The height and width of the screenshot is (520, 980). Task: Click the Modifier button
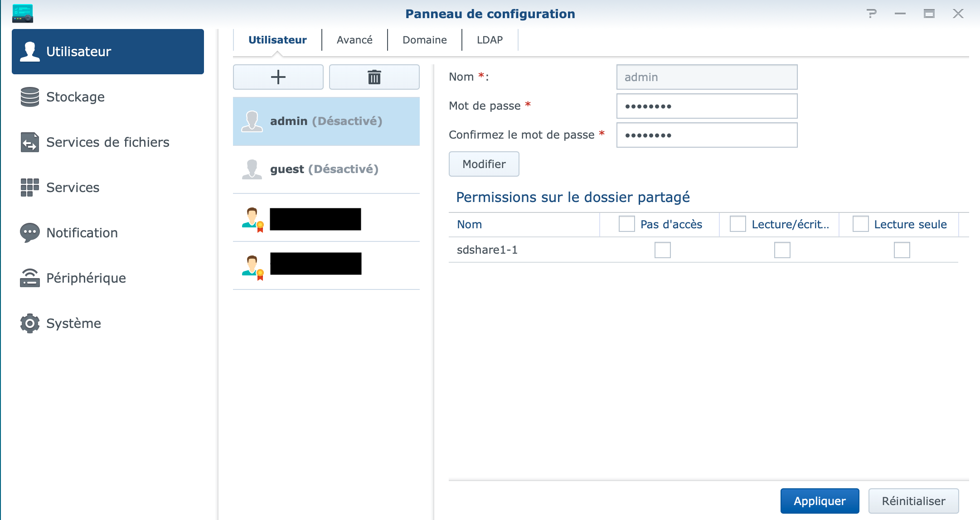484,164
